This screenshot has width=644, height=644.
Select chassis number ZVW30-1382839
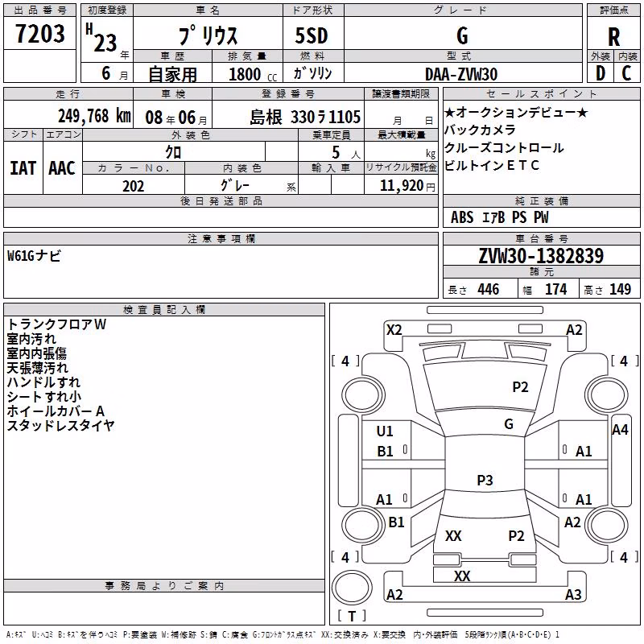coord(541,256)
